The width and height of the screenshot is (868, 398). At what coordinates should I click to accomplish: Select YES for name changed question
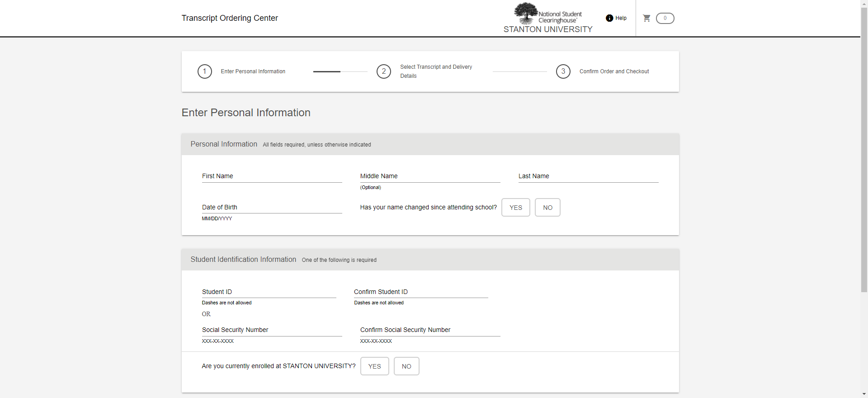(x=515, y=208)
